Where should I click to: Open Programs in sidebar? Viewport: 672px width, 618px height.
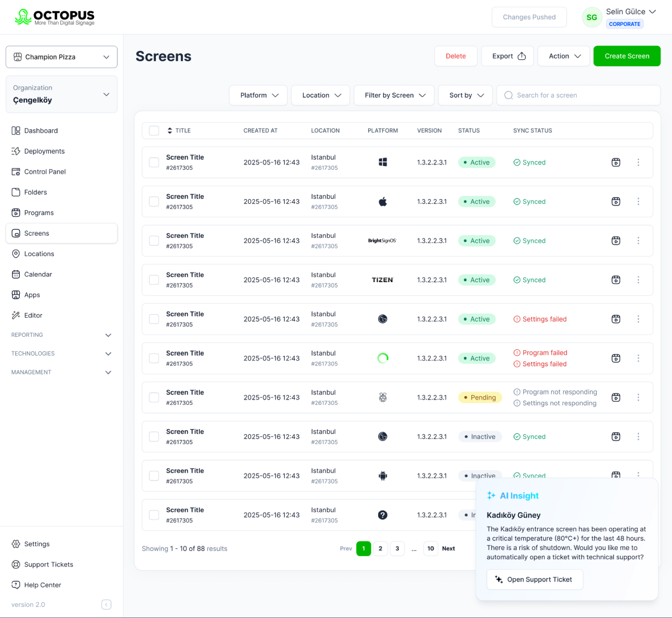point(61,213)
